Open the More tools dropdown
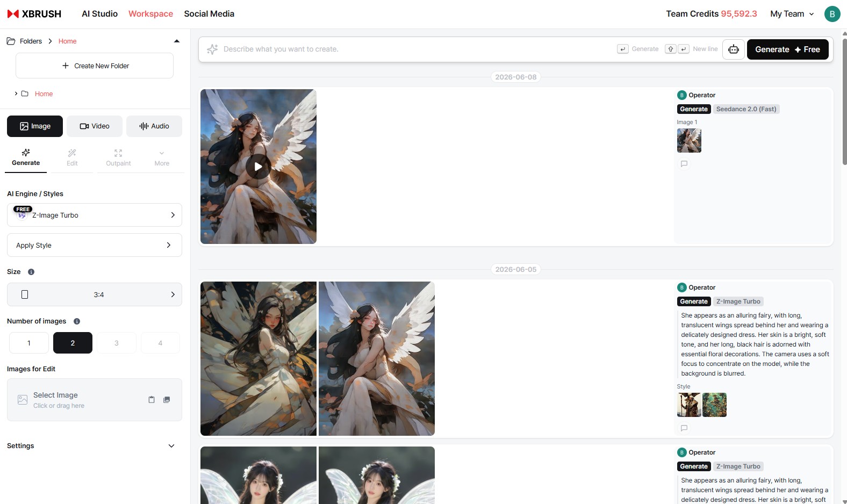 point(162,158)
